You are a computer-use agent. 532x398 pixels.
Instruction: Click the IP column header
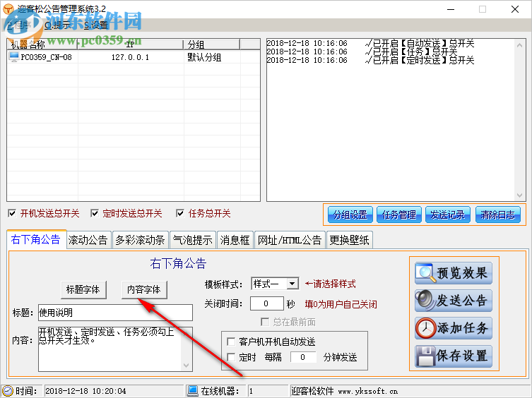tap(131, 44)
